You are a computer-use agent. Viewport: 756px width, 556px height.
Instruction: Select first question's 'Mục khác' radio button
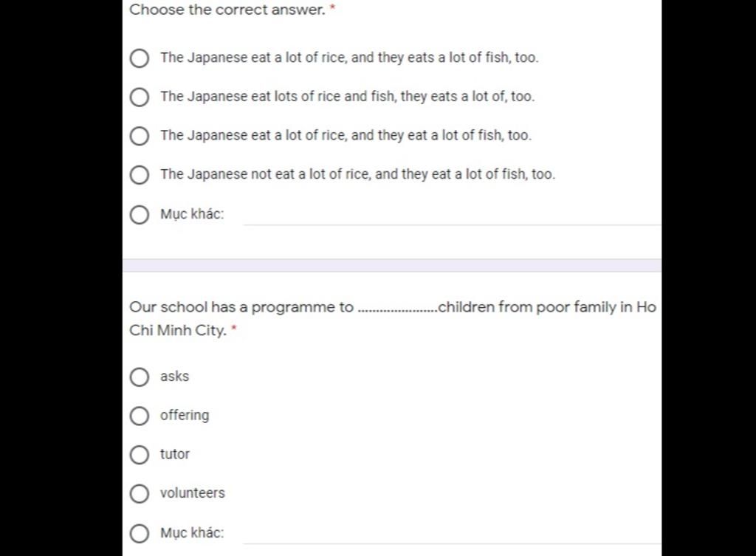140,215
